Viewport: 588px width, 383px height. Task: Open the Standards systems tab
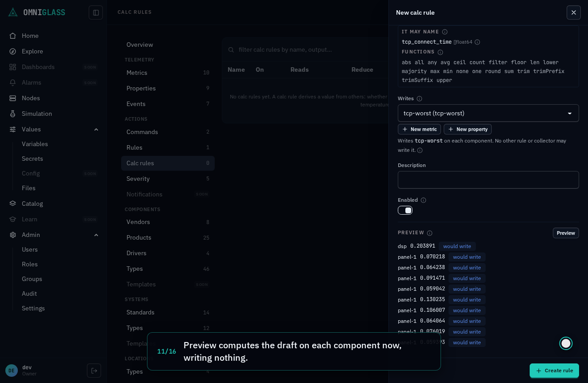[x=168, y=312]
